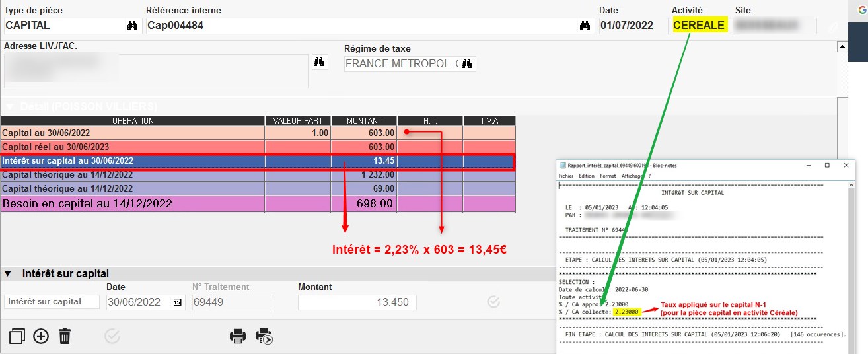Open address lookup binoculars for Adresse LIV./FAC.

pos(319,62)
